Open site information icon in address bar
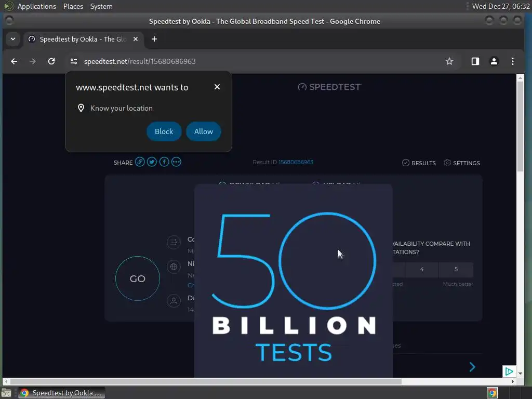Viewport: 532px width, 399px height. [x=74, y=61]
